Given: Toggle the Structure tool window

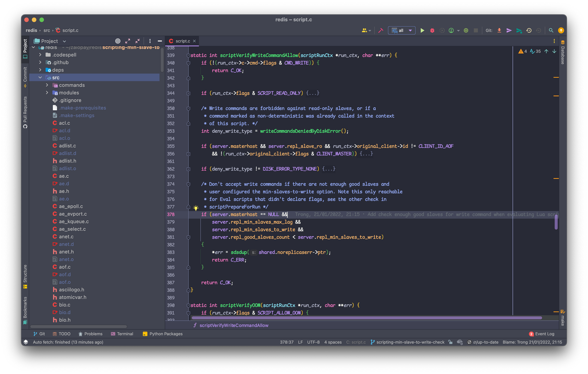Looking at the screenshot, I should 25,277.
